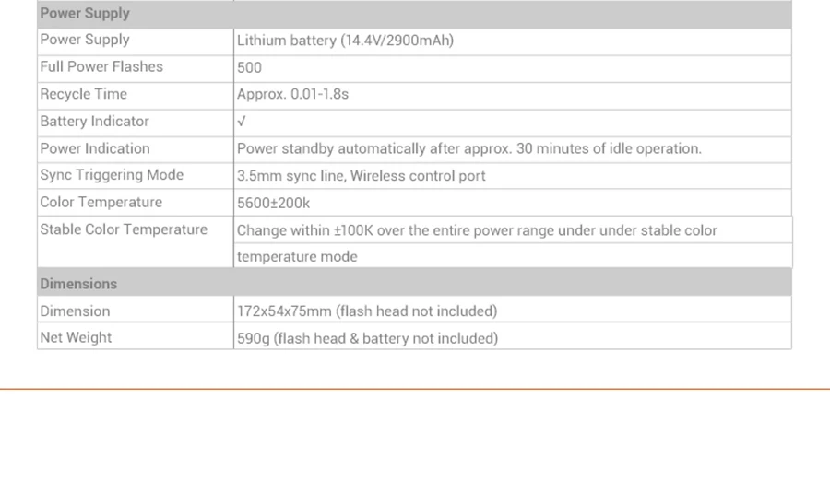Click the Recycle Time label
The image size is (830, 504).
[84, 94]
